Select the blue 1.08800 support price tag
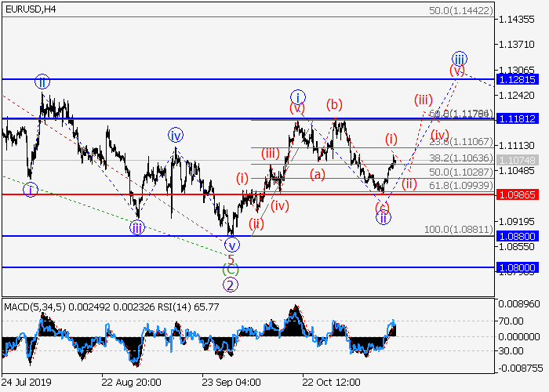Screen dimensions: 549x392 (518, 236)
